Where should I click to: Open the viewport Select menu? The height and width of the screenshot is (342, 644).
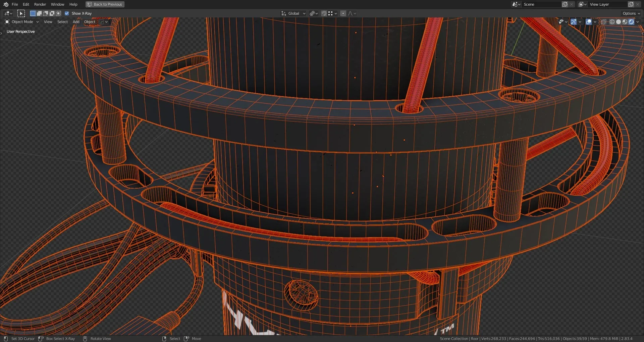(x=62, y=22)
